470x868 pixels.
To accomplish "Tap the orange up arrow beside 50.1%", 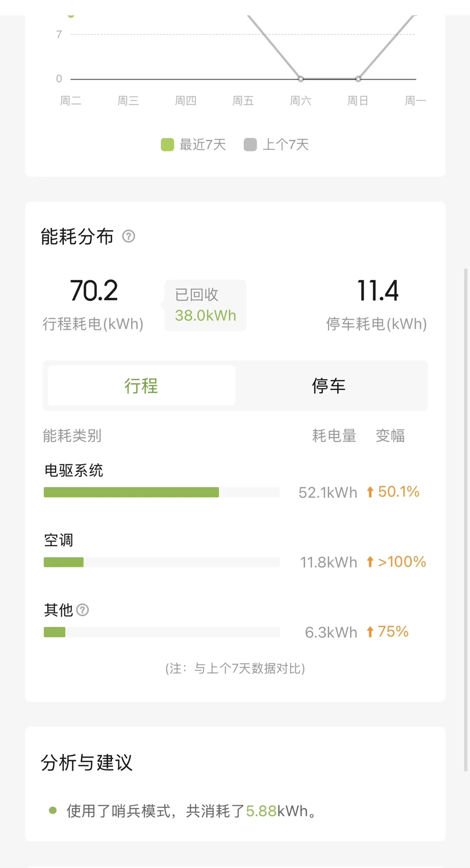I will [370, 492].
